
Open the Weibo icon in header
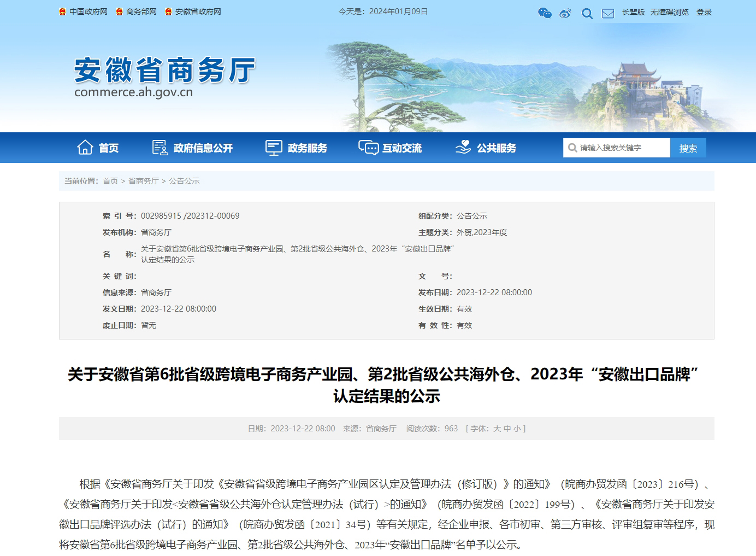pyautogui.click(x=565, y=13)
